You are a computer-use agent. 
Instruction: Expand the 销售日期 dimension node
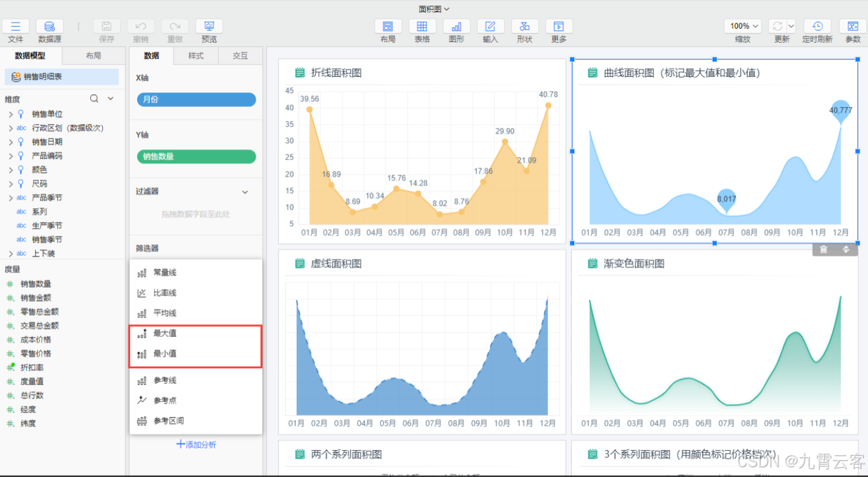10,142
